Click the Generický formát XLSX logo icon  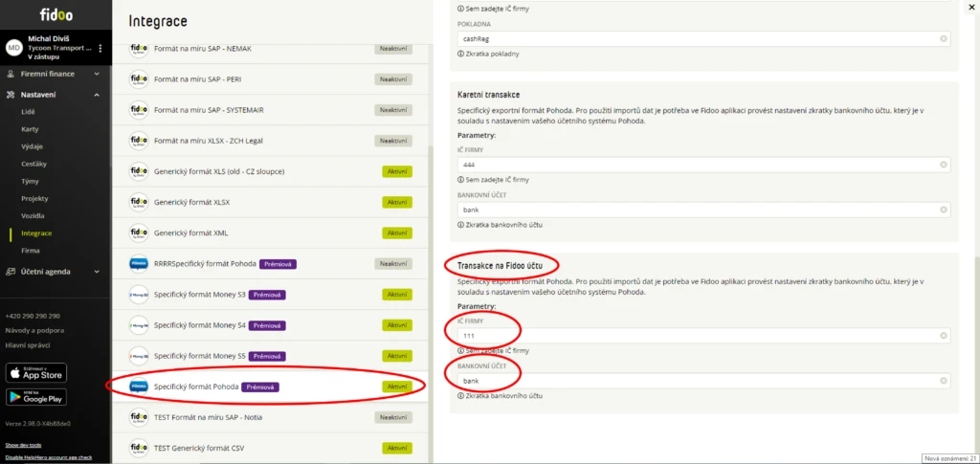click(x=139, y=202)
